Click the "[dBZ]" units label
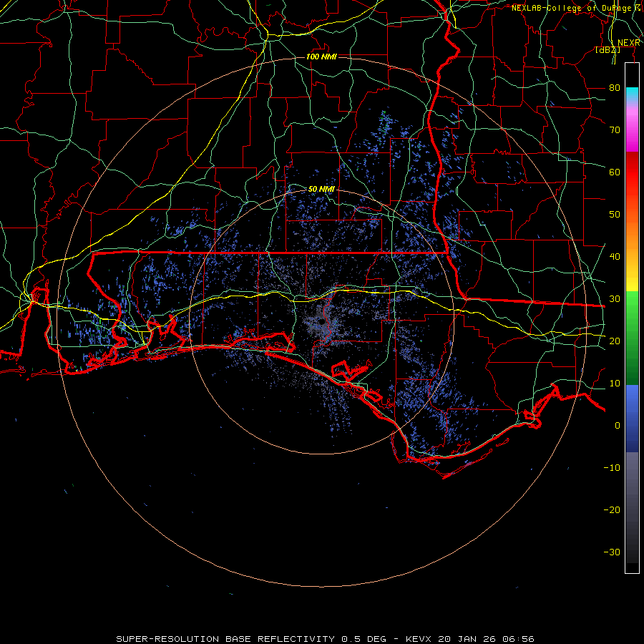This screenshot has width=644, height=644. point(608,50)
